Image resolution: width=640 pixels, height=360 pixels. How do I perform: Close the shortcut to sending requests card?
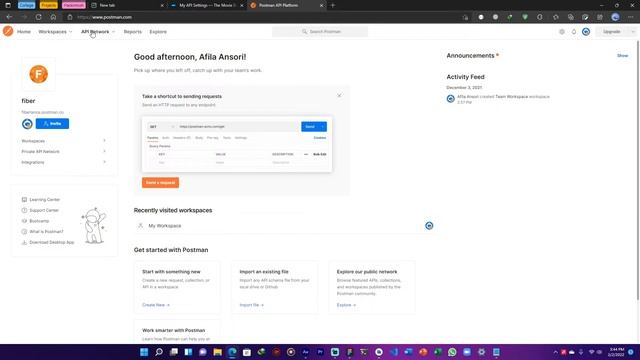click(x=339, y=96)
